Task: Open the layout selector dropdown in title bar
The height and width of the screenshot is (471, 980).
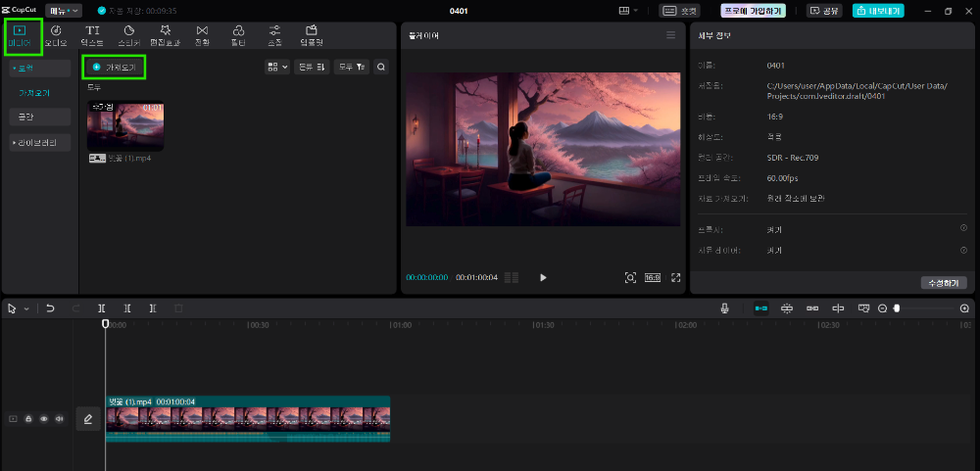Action: point(628,11)
